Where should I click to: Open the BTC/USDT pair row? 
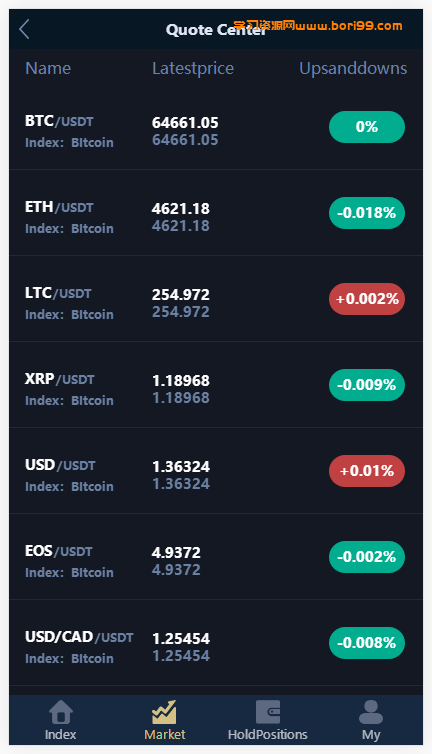(216, 127)
